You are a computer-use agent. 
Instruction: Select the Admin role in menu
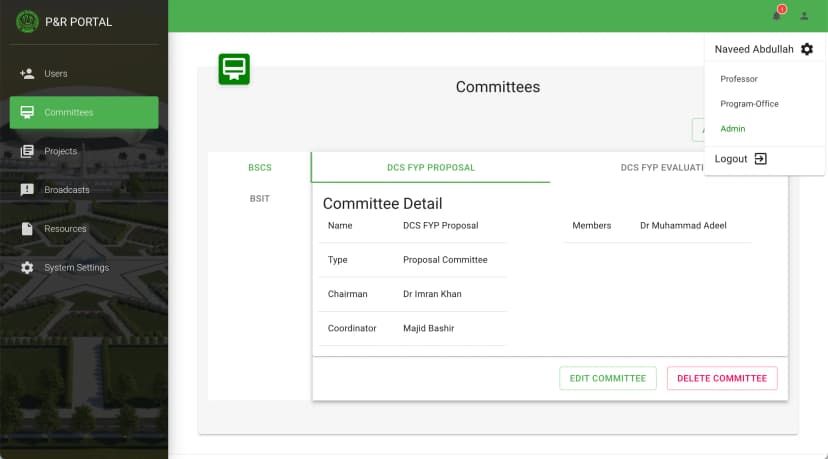733,128
